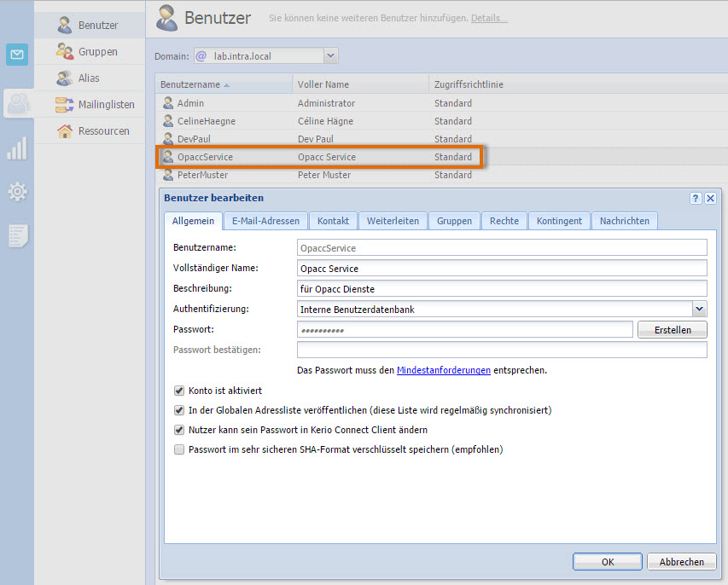Open the status bar-chart icon in left rail
This screenshot has width=728, height=585.
17,148
